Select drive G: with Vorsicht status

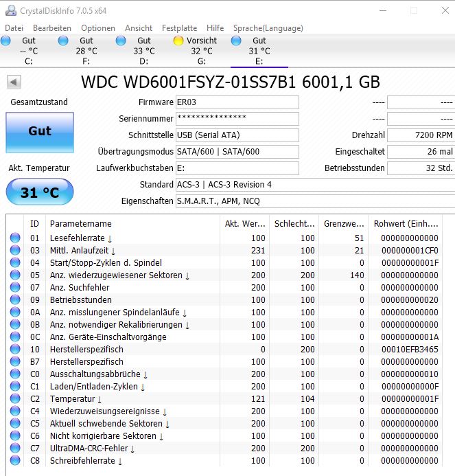pos(201,51)
